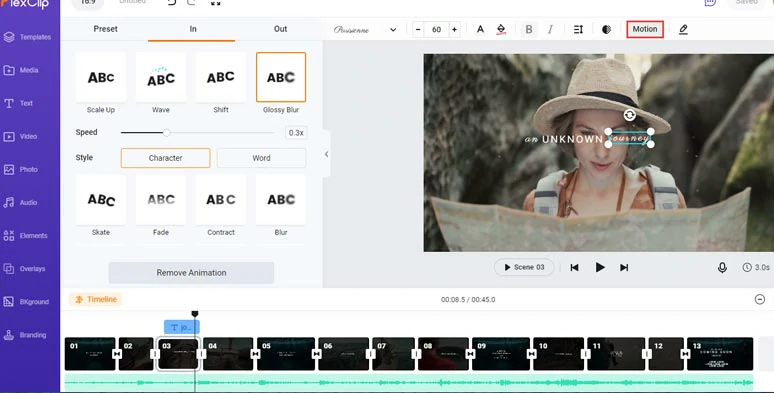Click the microphone voiceover icon
Image resolution: width=774 pixels, height=393 pixels.
coord(722,267)
